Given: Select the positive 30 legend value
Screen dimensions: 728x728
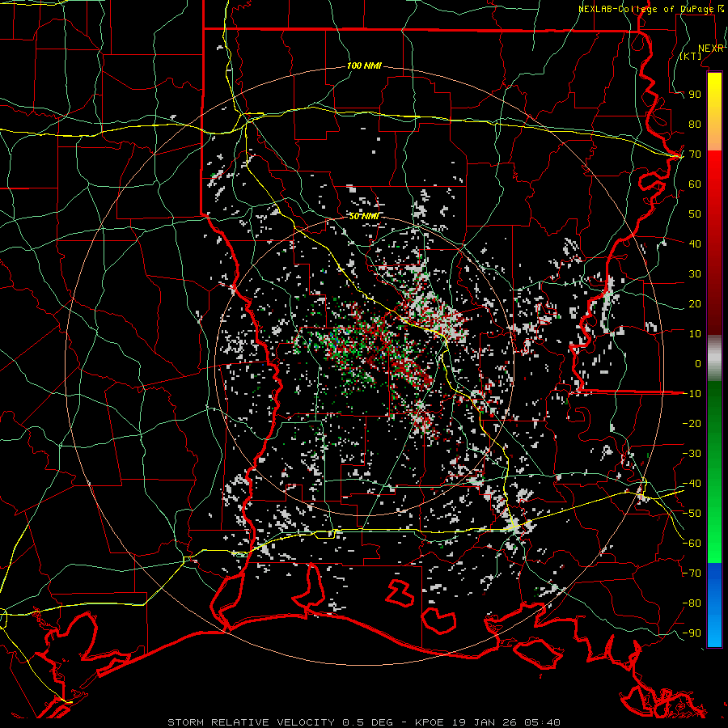Looking at the screenshot, I should (x=695, y=274).
